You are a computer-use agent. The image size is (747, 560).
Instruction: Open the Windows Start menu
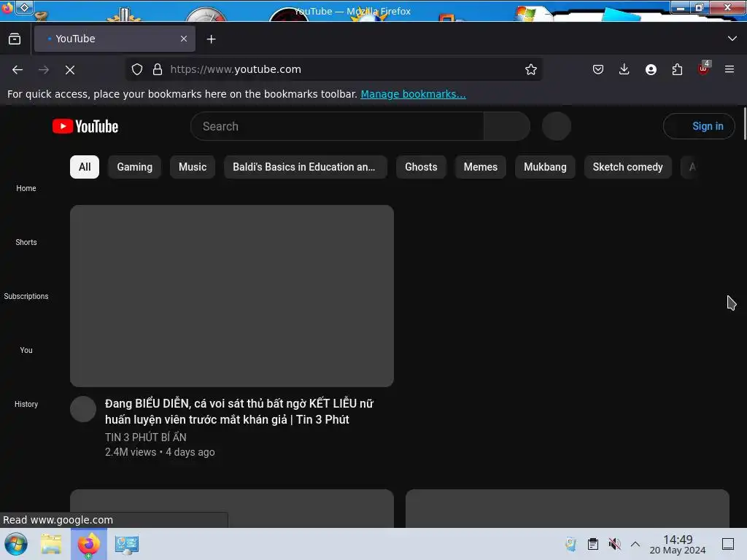tap(16, 544)
